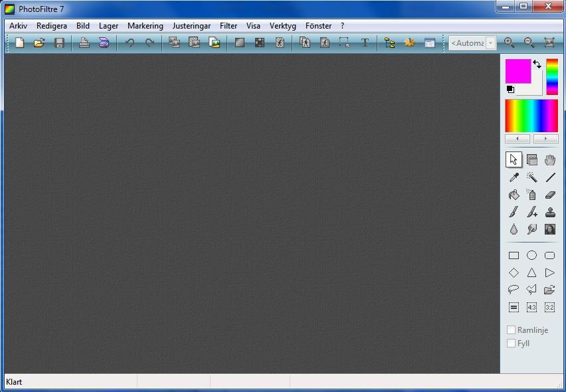
Task: Open the Bild menu
Action: pyautogui.click(x=82, y=26)
